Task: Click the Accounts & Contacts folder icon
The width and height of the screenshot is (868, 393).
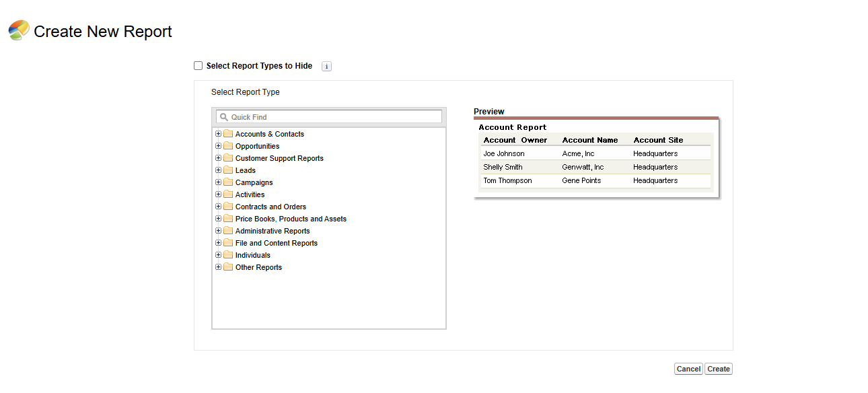Action: (x=227, y=134)
